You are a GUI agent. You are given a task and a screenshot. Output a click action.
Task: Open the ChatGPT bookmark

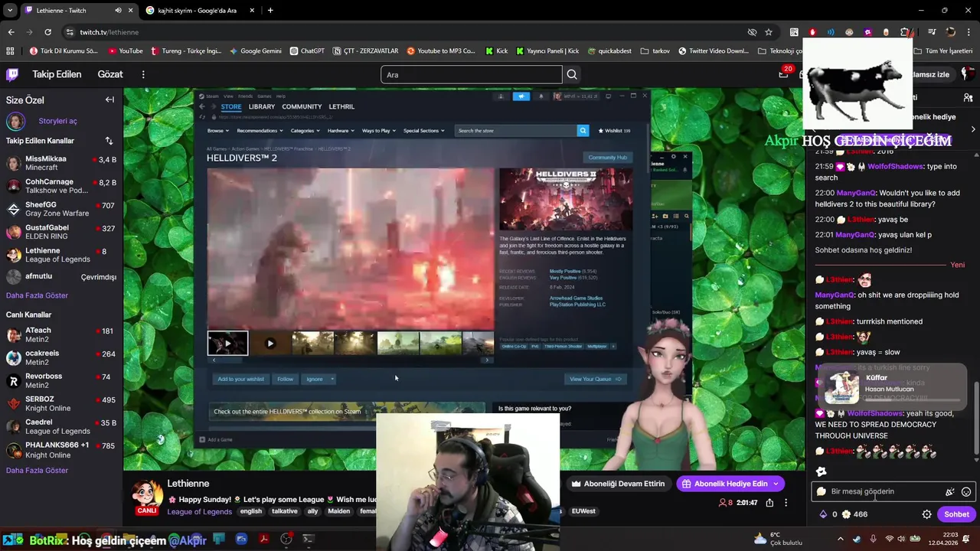[307, 51]
